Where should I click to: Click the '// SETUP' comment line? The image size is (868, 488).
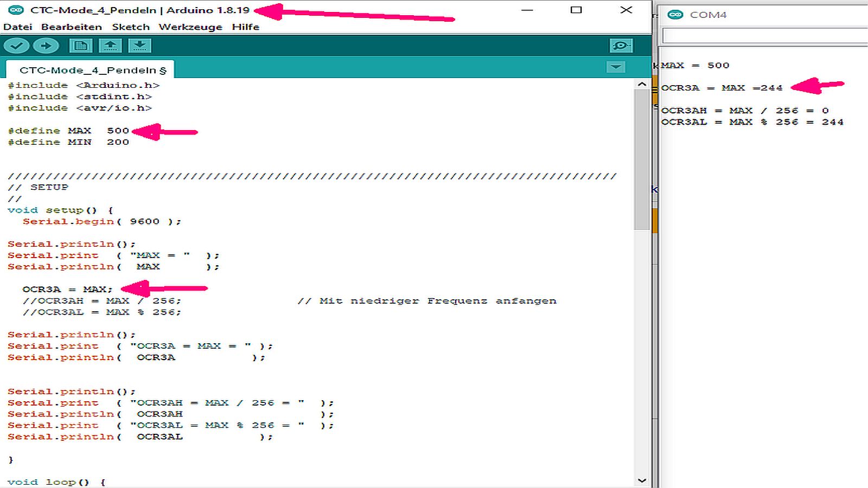coord(38,187)
